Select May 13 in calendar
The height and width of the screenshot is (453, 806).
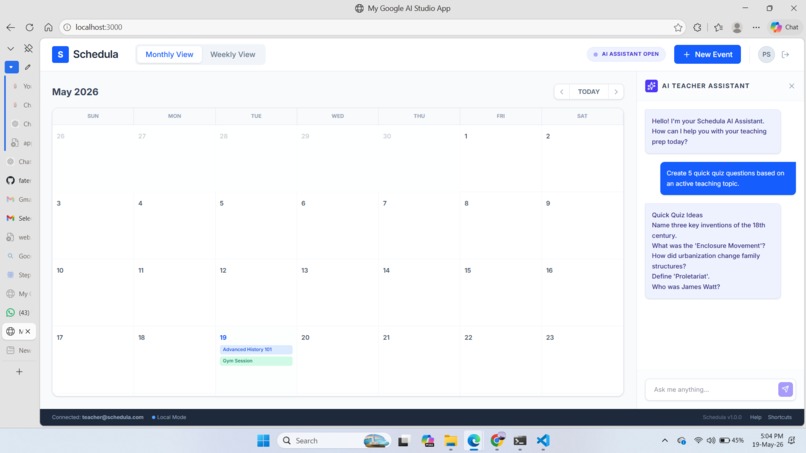tap(304, 270)
